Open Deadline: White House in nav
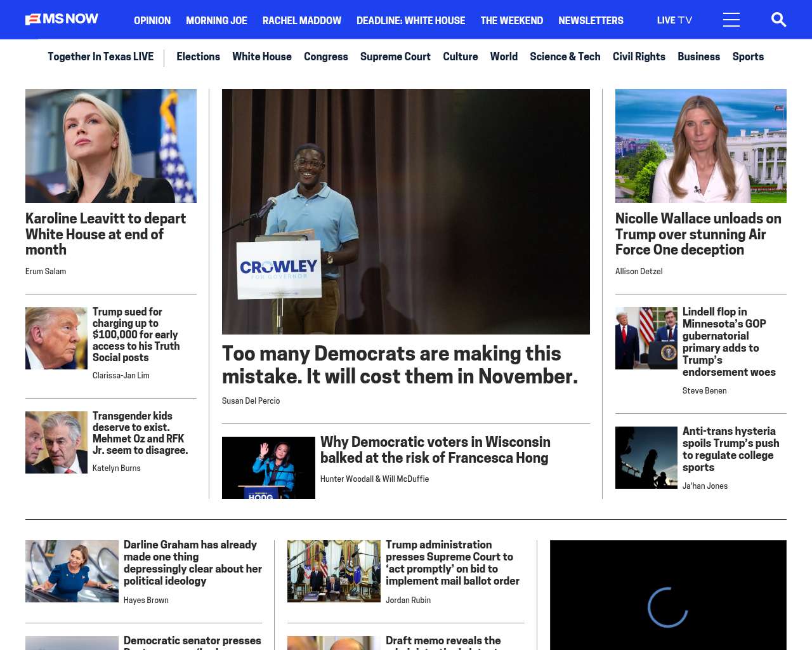Viewport: 812px width, 650px height. pyautogui.click(x=410, y=20)
